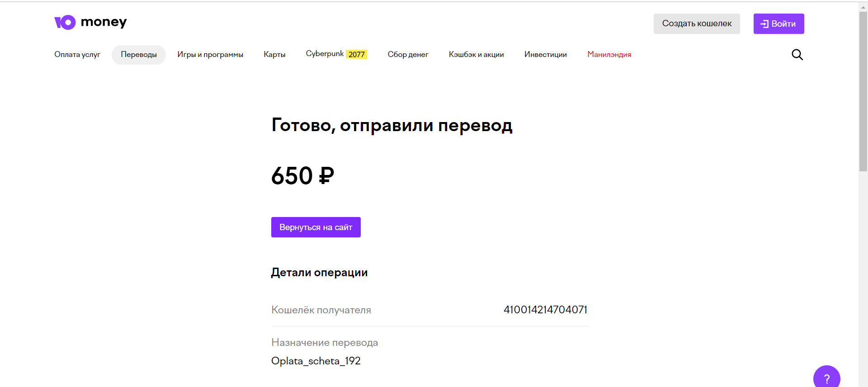The width and height of the screenshot is (868, 387).
Task: Open Инвестиции section
Action: coord(545,54)
